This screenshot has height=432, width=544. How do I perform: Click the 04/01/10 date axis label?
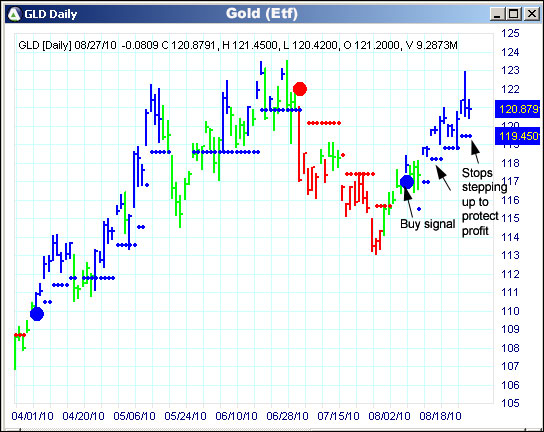[x=32, y=416]
